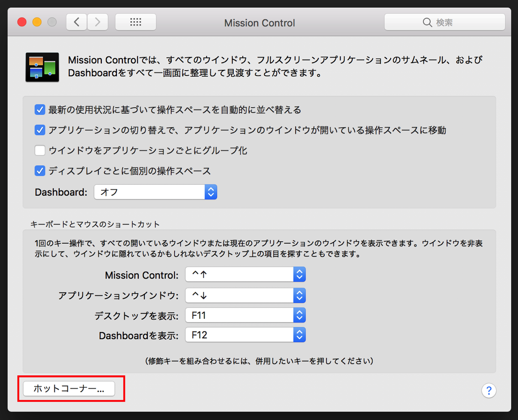Click the Mission Control window title
This screenshot has width=518, height=420.
259,23
